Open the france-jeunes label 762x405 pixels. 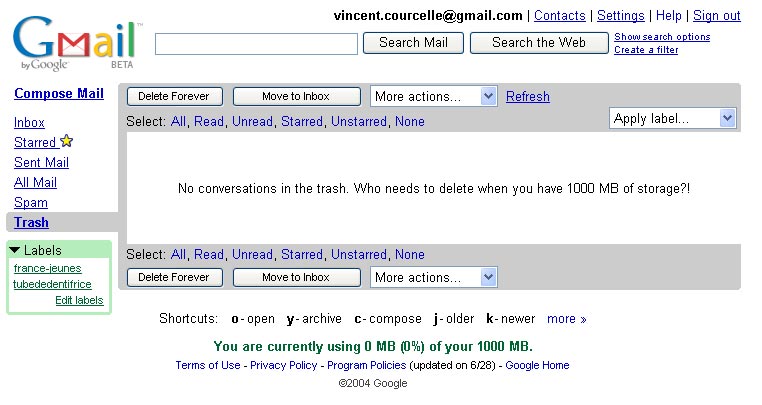(x=47, y=268)
